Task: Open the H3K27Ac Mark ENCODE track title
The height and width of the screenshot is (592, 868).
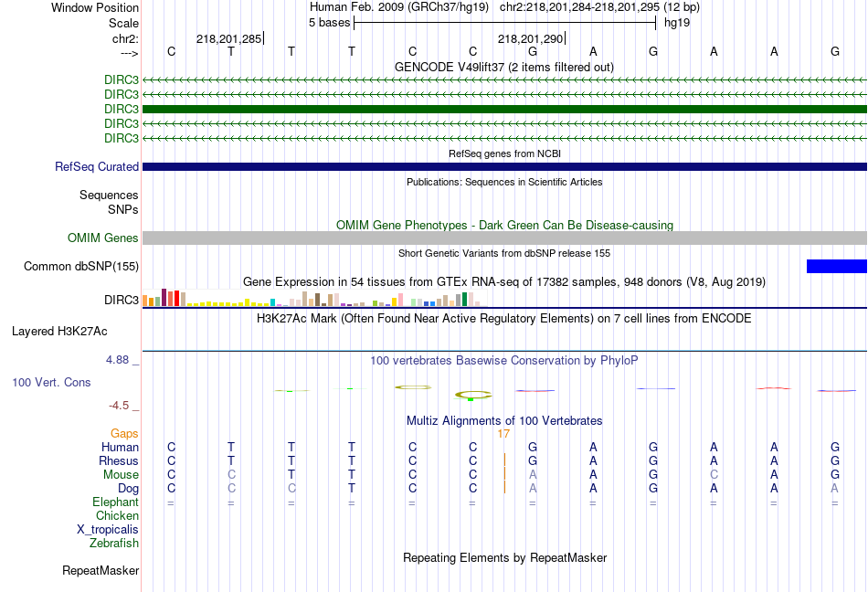Action: point(504,318)
